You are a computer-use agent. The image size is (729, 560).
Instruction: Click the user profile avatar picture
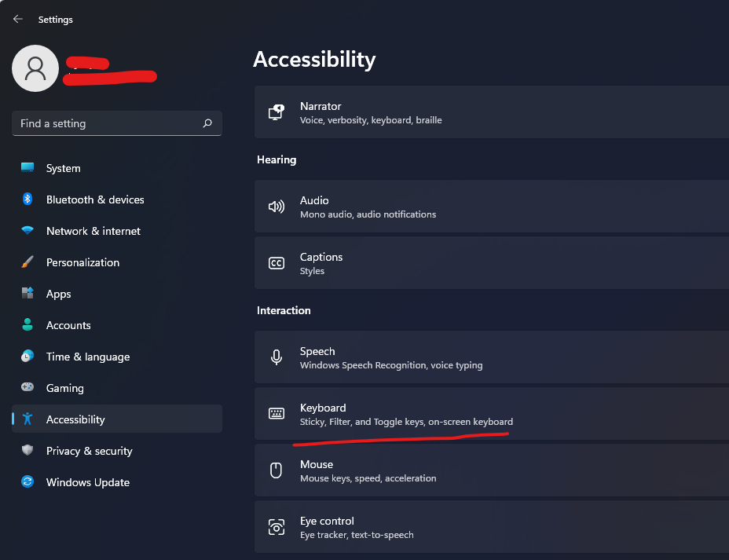(x=35, y=68)
